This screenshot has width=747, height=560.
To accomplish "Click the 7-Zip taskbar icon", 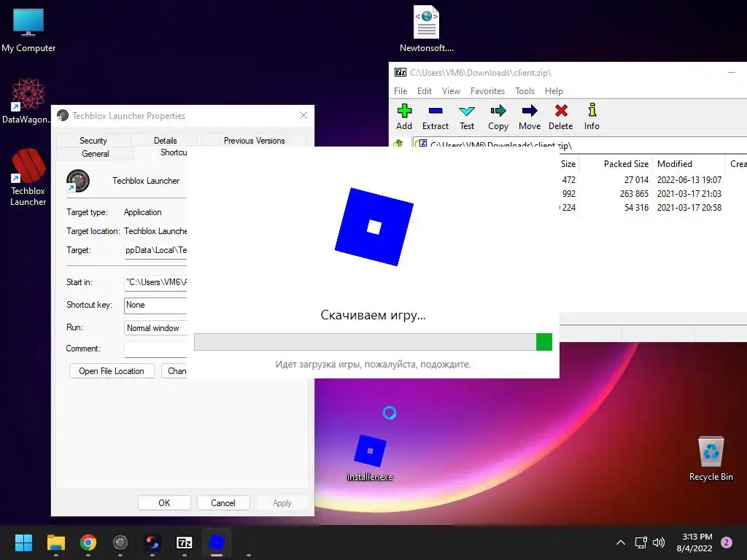I will [185, 542].
